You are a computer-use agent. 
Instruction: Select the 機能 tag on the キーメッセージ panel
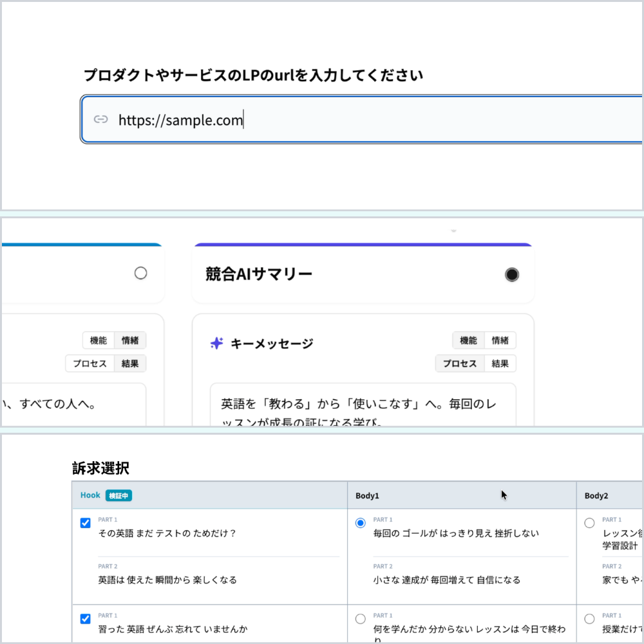[468, 340]
